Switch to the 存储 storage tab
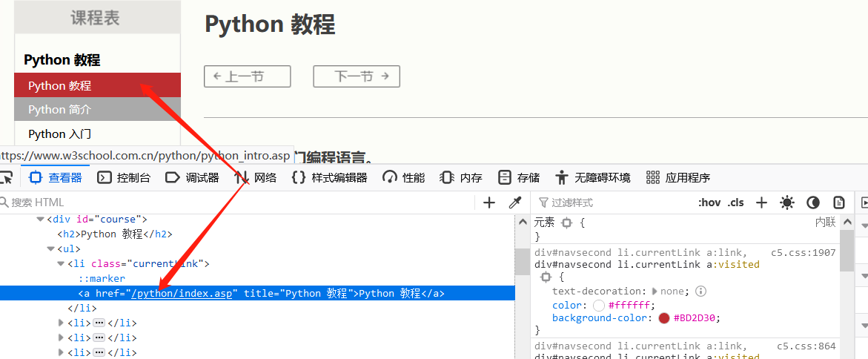Viewport: 868px width, 359px height. point(518,178)
